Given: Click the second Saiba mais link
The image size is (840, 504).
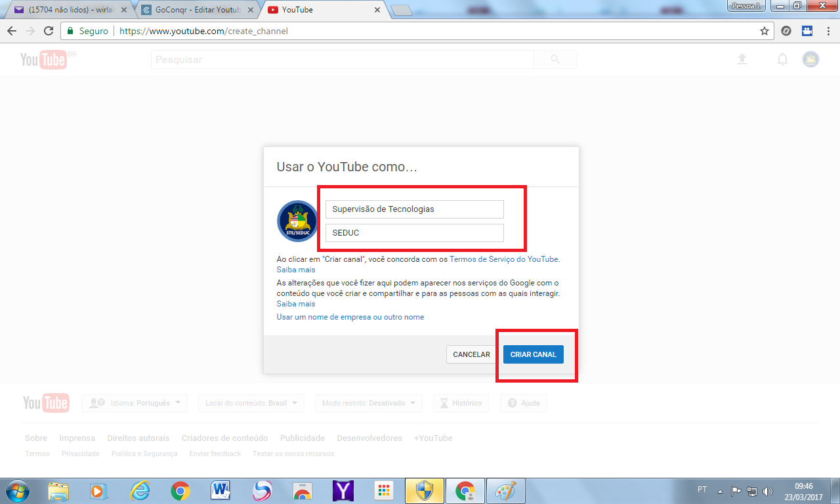Looking at the screenshot, I should click(296, 304).
